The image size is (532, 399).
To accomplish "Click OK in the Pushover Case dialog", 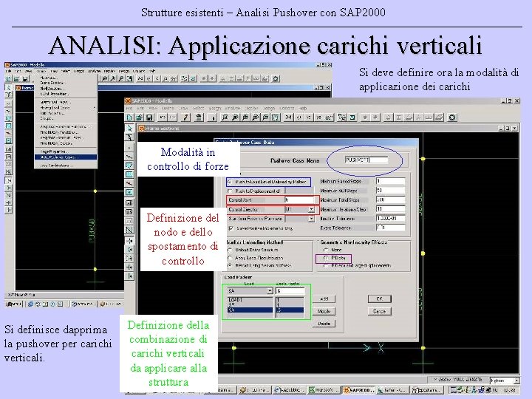I will (380, 299).
